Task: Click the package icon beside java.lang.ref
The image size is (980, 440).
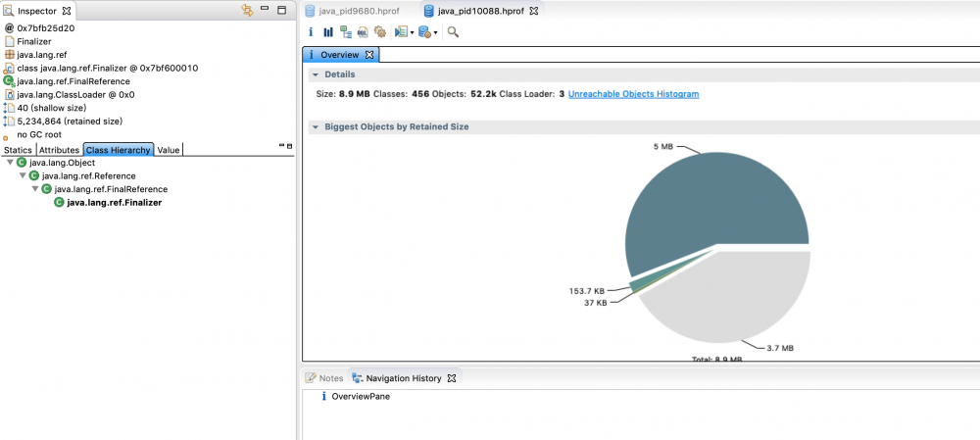Action: click(x=10, y=55)
